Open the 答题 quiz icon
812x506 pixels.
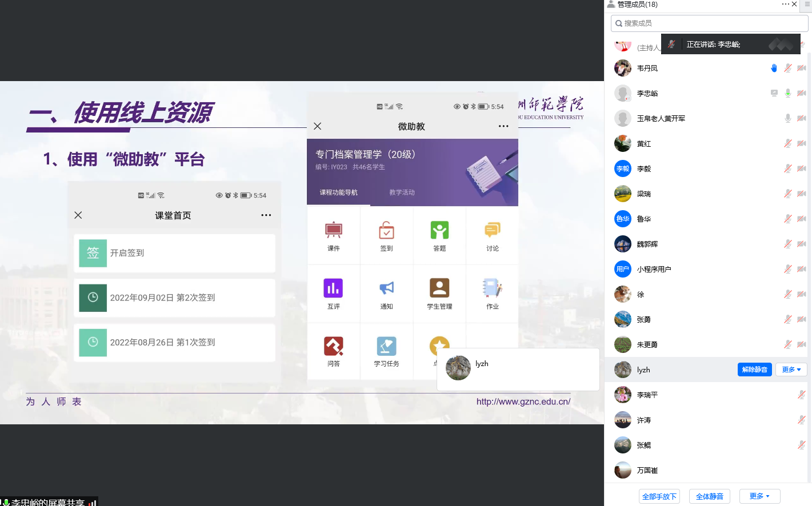click(x=439, y=230)
